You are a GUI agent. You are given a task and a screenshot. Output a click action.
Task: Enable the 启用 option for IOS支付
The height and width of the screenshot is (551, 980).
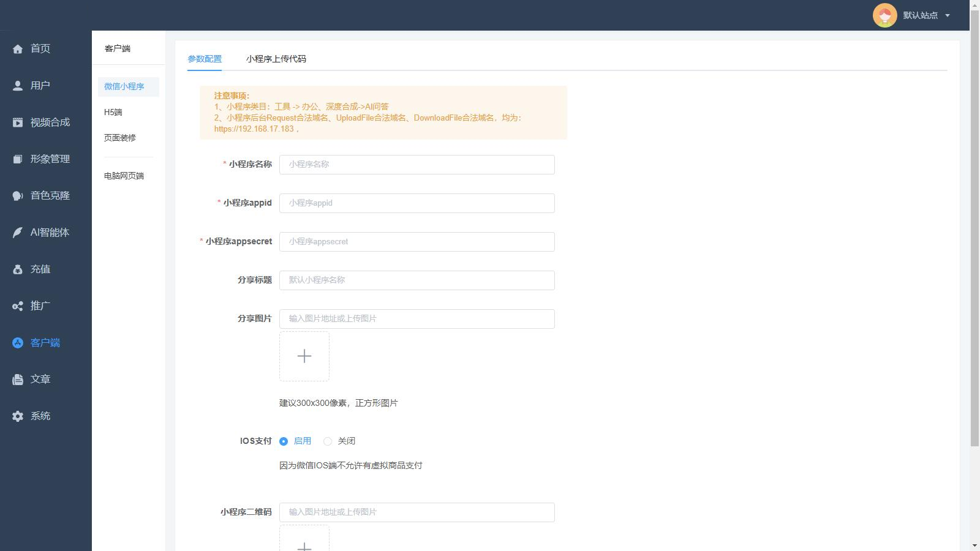(283, 441)
